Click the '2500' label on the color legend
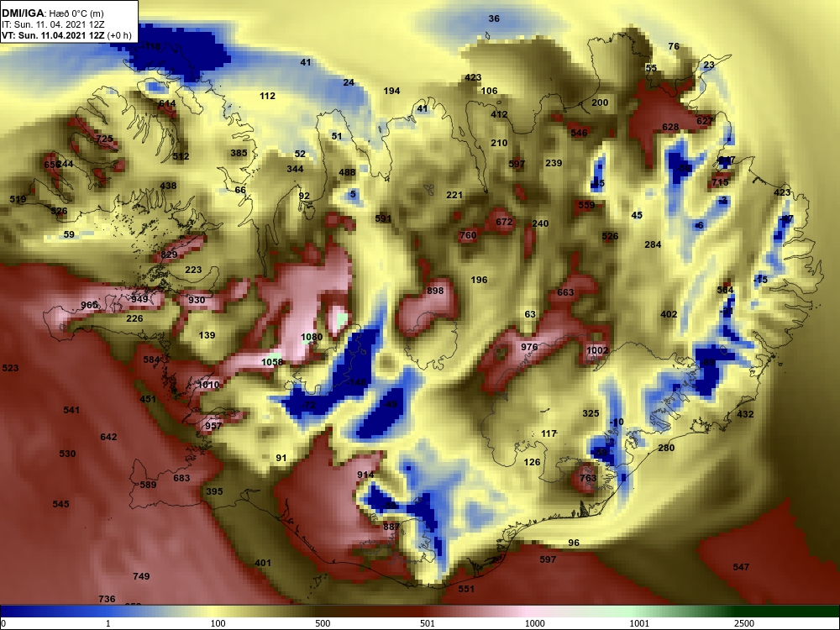840x630 pixels. 744,623
